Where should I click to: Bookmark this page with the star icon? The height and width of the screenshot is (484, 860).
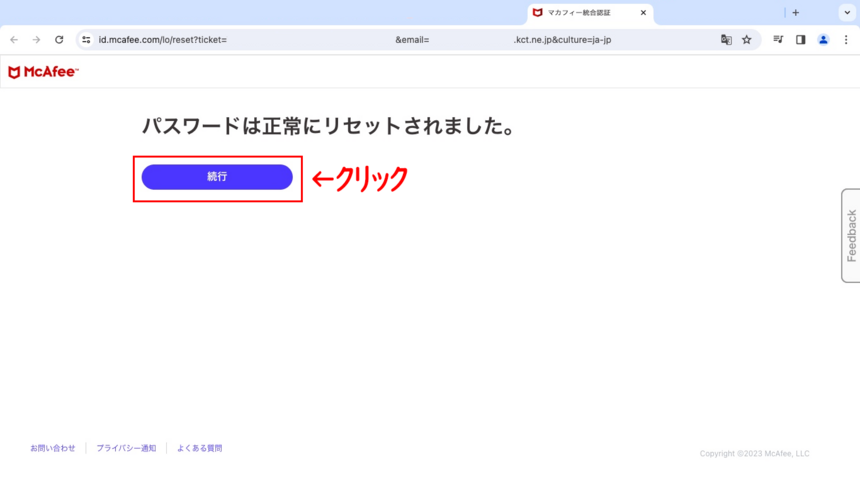[x=746, y=40]
